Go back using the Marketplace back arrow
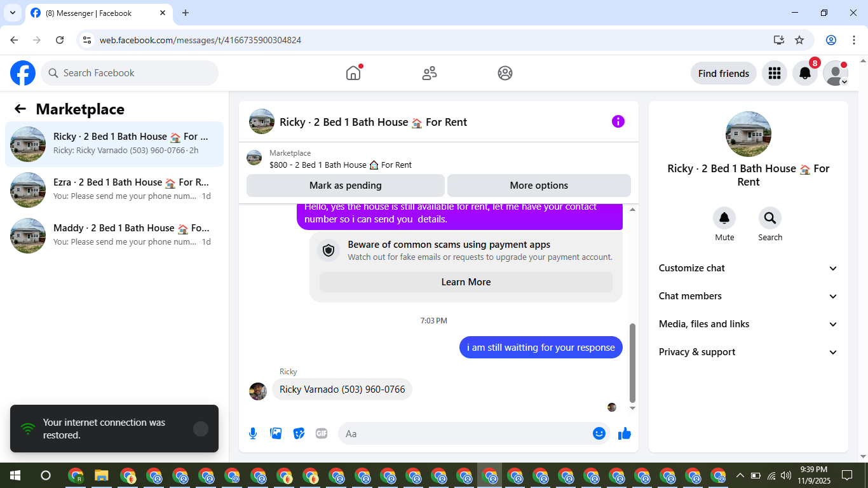 tap(20, 109)
